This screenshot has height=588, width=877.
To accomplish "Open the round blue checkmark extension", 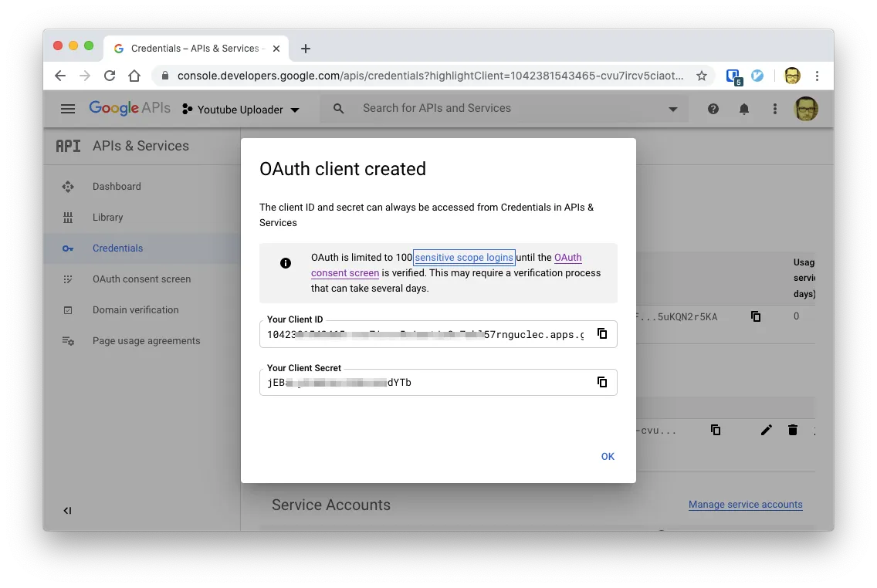I will [x=757, y=76].
